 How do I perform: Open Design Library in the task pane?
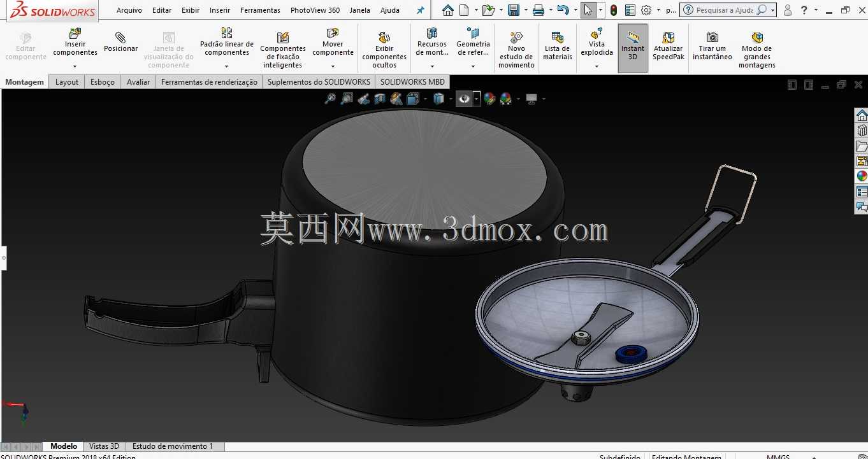862,131
